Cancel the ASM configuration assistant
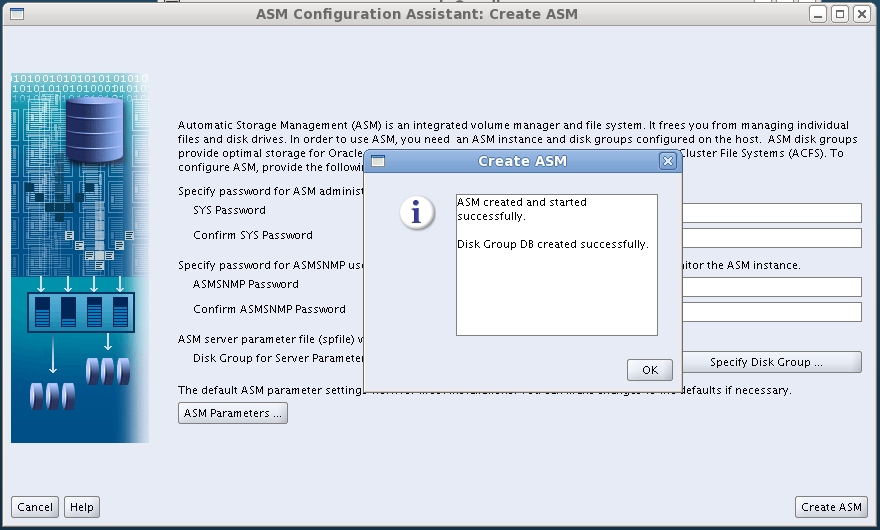880x530 pixels. (x=35, y=507)
